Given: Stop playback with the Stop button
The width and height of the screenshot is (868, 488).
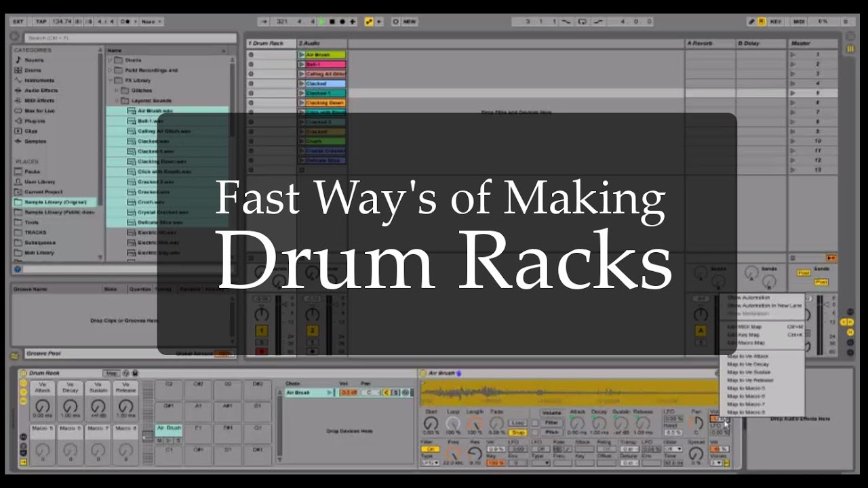Looking at the screenshot, I should pyautogui.click(x=332, y=22).
